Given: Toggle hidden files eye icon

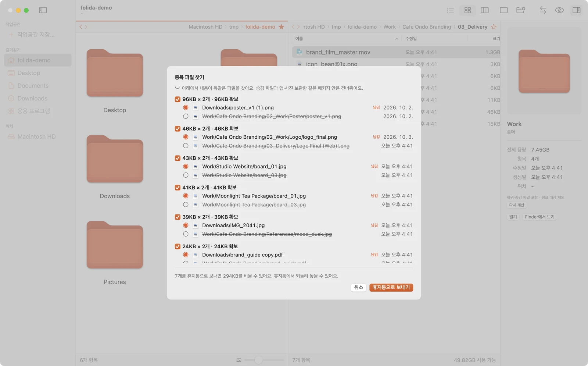Looking at the screenshot, I should coord(559,10).
